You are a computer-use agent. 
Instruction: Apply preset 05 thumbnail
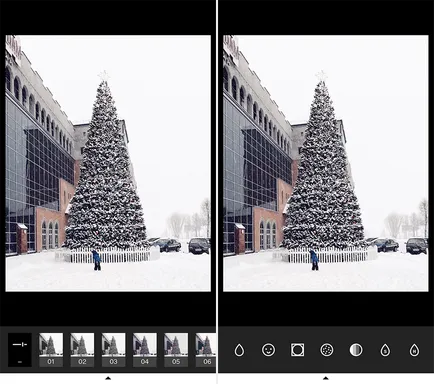(x=176, y=350)
